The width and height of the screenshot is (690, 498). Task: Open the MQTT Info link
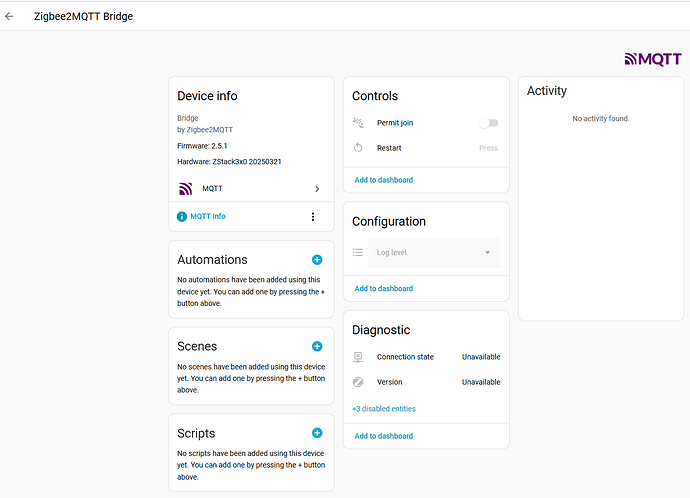pos(207,217)
